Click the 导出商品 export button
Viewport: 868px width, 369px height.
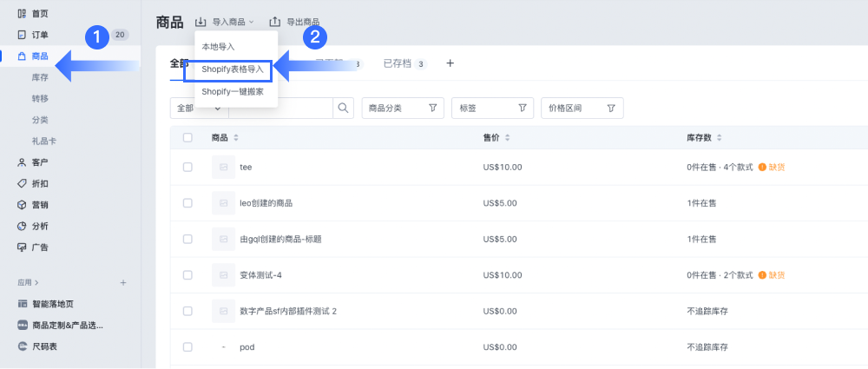[x=295, y=22]
